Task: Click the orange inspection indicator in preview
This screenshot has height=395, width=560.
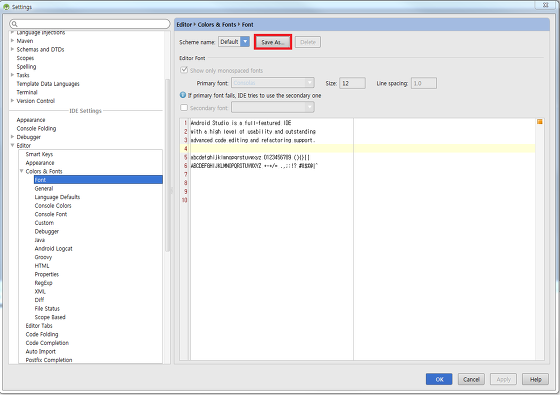Action: click(x=540, y=122)
